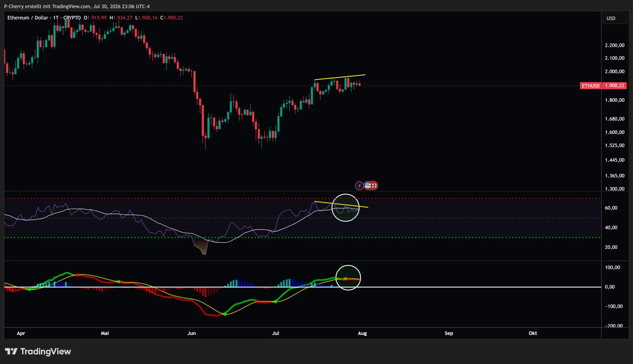Open the USD currency selector

(x=615, y=18)
